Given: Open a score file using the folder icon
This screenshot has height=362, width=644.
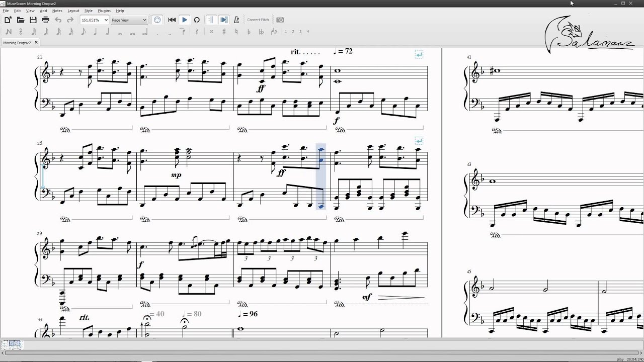Looking at the screenshot, I should (x=21, y=20).
